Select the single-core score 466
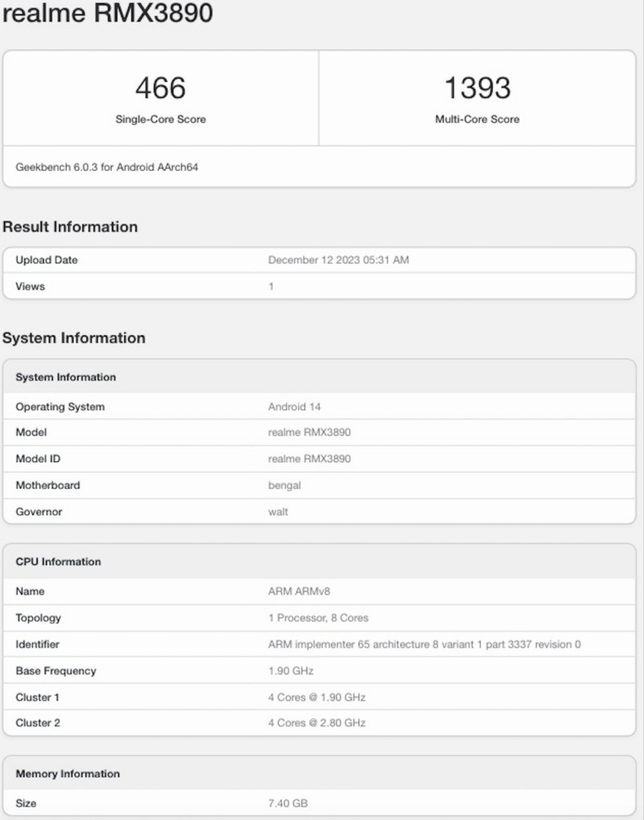The image size is (644, 820). pos(161,88)
